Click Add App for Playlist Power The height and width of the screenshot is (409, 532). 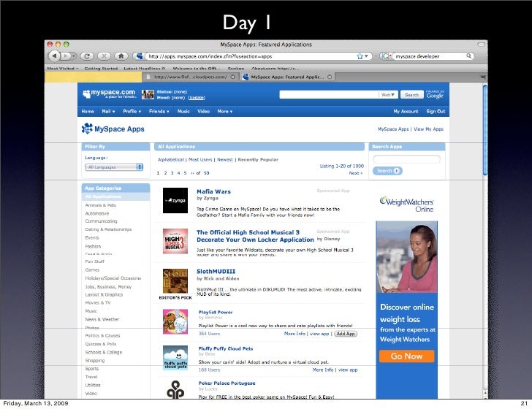tap(346, 334)
